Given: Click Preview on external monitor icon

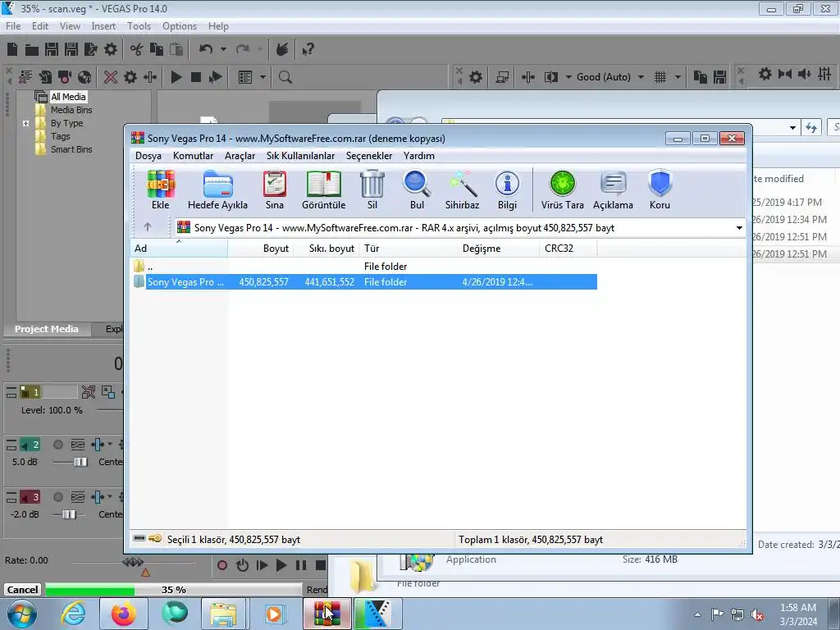Looking at the screenshot, I should 502,77.
